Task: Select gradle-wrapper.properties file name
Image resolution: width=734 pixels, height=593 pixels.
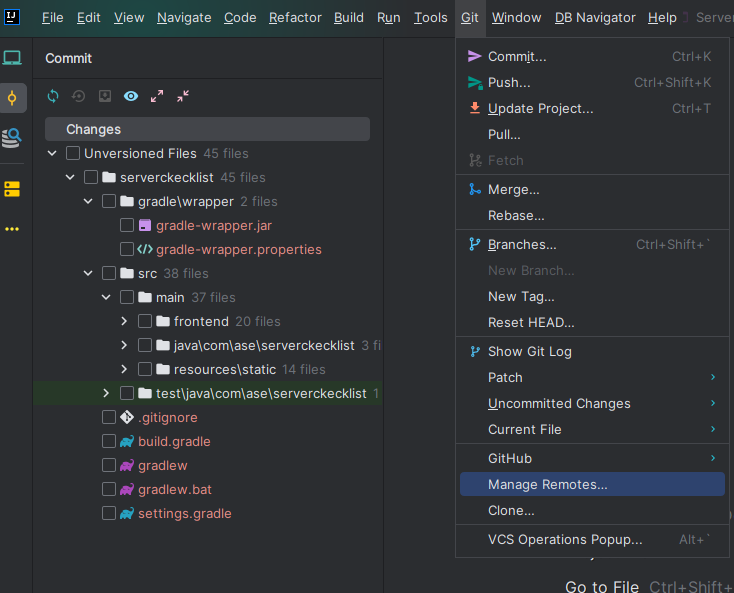Action: tap(239, 249)
